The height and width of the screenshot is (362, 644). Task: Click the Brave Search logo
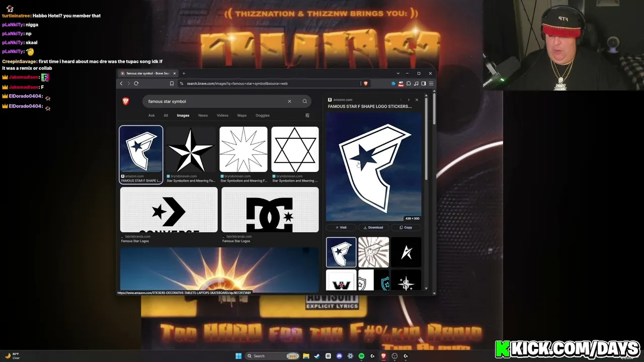(126, 101)
